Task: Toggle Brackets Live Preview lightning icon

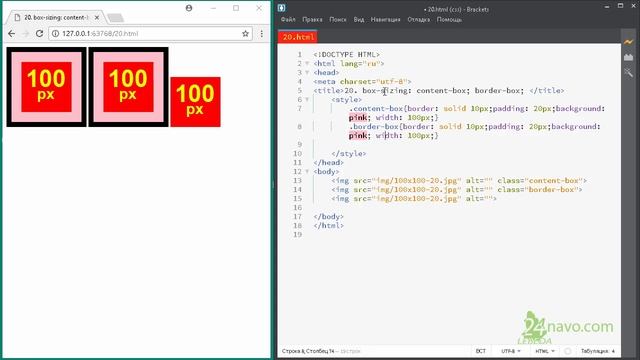Action: pyautogui.click(x=628, y=42)
